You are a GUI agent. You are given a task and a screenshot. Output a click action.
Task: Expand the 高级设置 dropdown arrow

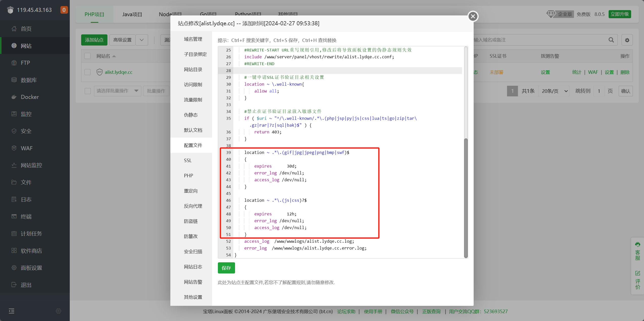[142, 40]
